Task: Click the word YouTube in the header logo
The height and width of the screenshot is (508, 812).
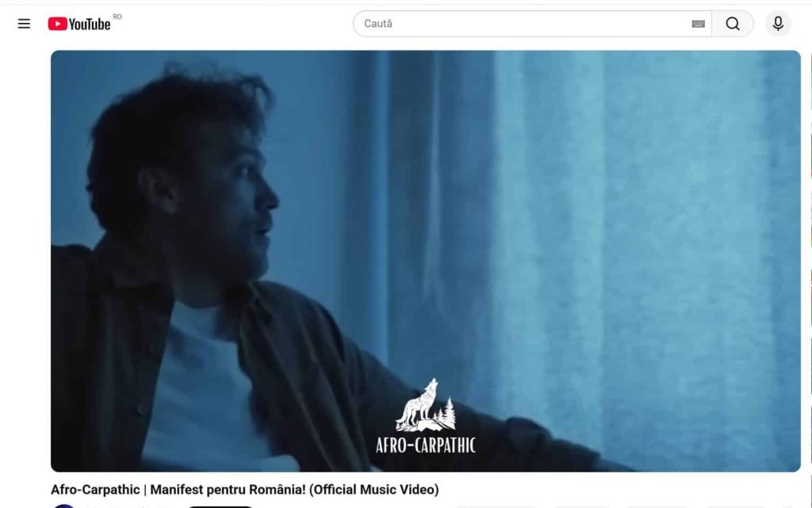Action: [x=90, y=24]
